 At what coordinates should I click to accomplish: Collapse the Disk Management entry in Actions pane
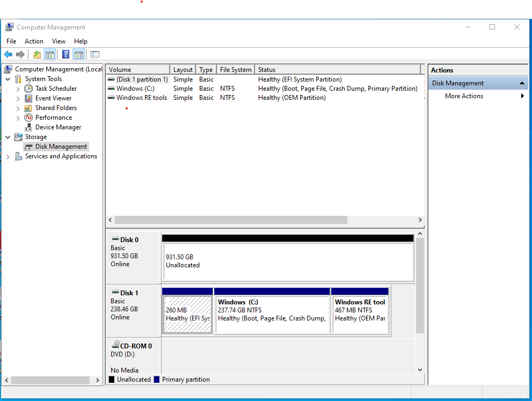coord(521,83)
